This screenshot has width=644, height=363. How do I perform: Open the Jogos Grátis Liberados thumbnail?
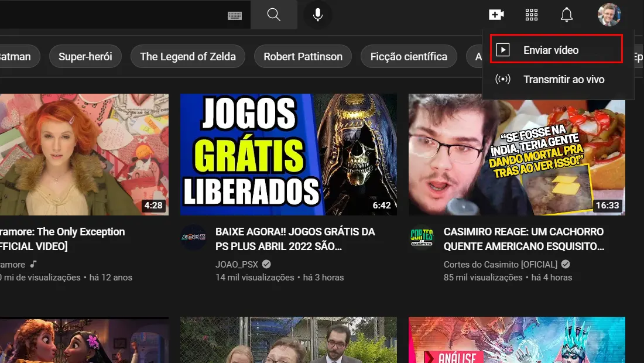pyautogui.click(x=288, y=155)
